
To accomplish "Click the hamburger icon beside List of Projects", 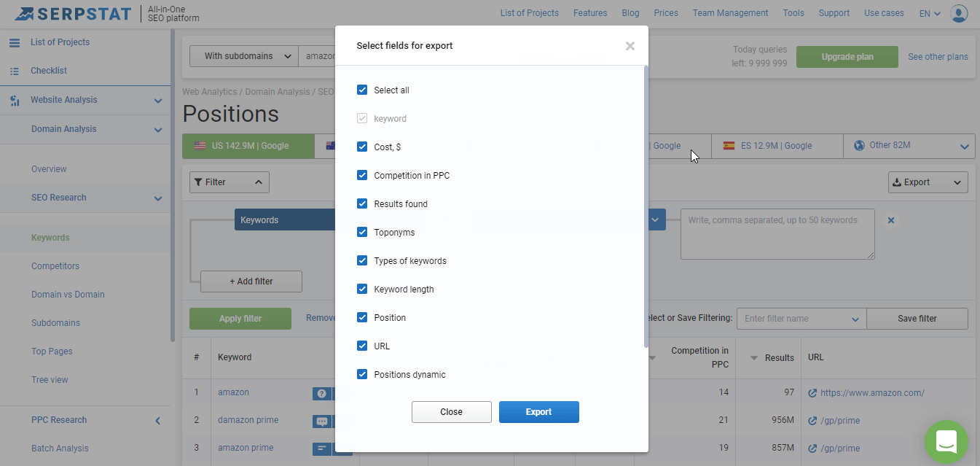I will click(15, 42).
